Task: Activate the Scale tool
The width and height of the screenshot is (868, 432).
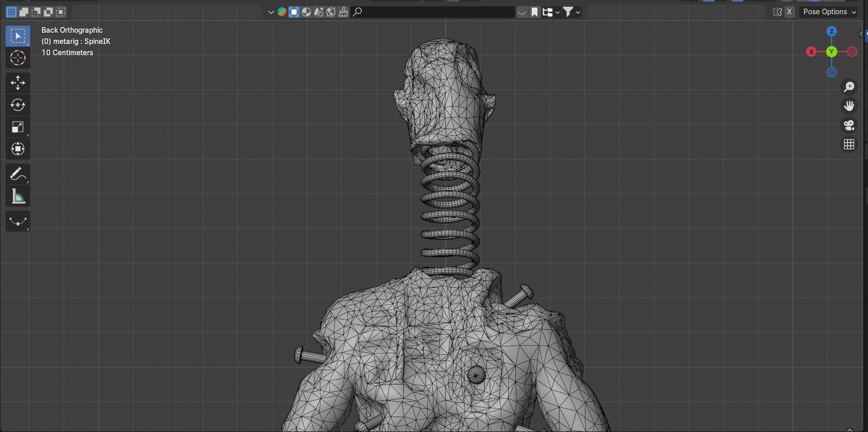Action: (18, 127)
